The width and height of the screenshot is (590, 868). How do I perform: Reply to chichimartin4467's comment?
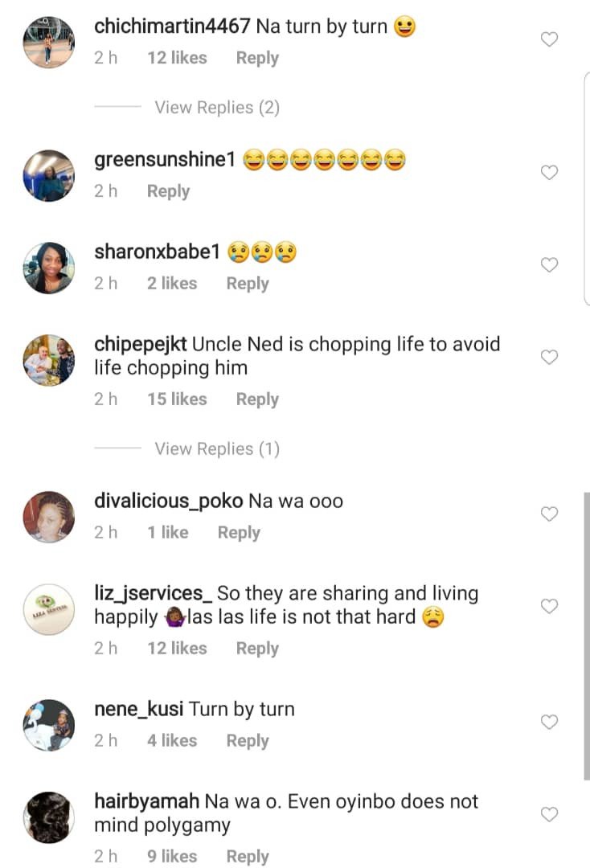[x=257, y=58]
